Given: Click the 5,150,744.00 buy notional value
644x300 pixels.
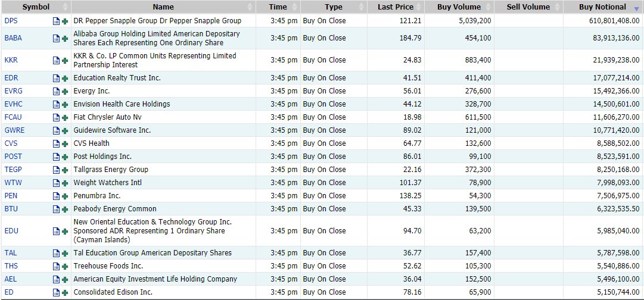Looking at the screenshot, I should [x=618, y=292].
